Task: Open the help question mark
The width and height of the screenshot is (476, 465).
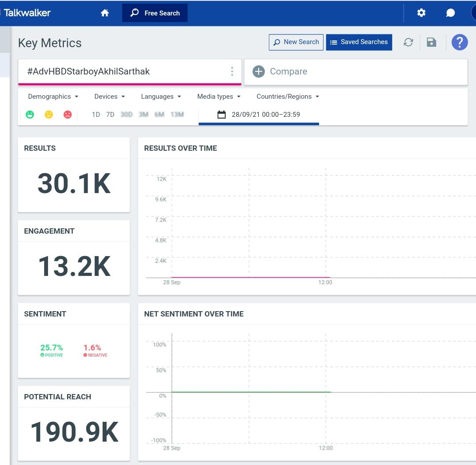Action: (x=460, y=42)
